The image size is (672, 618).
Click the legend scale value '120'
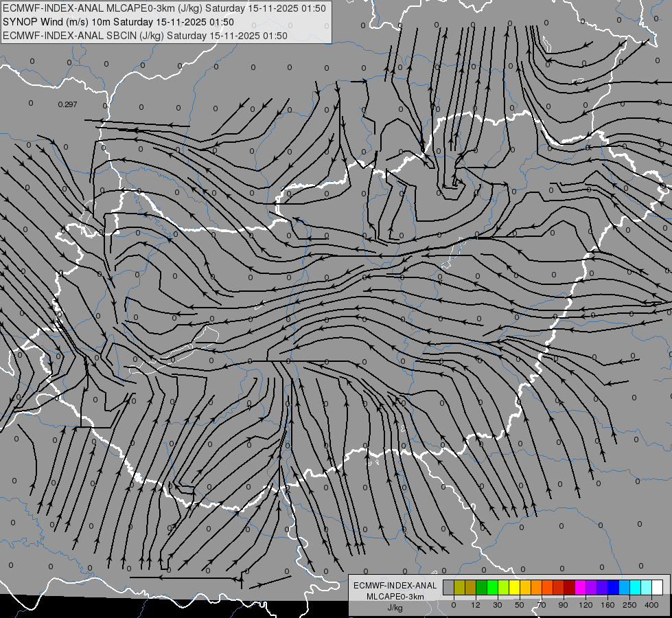[x=586, y=605]
